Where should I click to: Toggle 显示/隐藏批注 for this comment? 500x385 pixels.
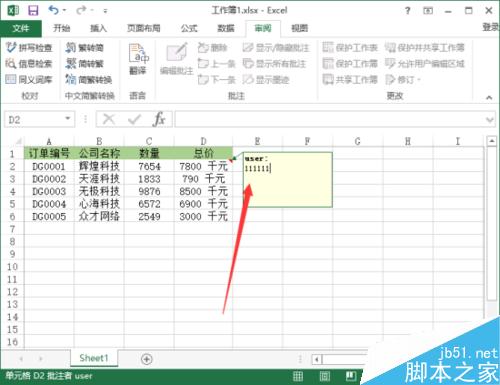coord(276,48)
